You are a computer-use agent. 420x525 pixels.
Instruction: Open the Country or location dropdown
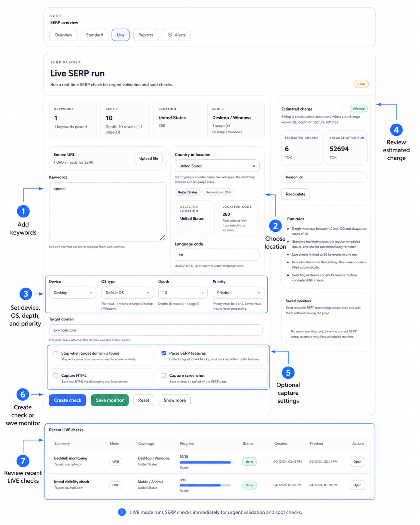[217, 166]
